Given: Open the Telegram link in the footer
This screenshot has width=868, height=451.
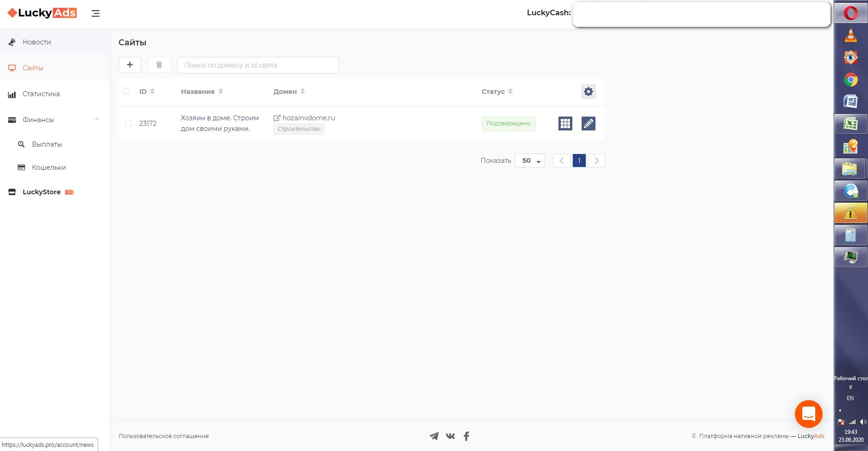Looking at the screenshot, I should pos(434,436).
